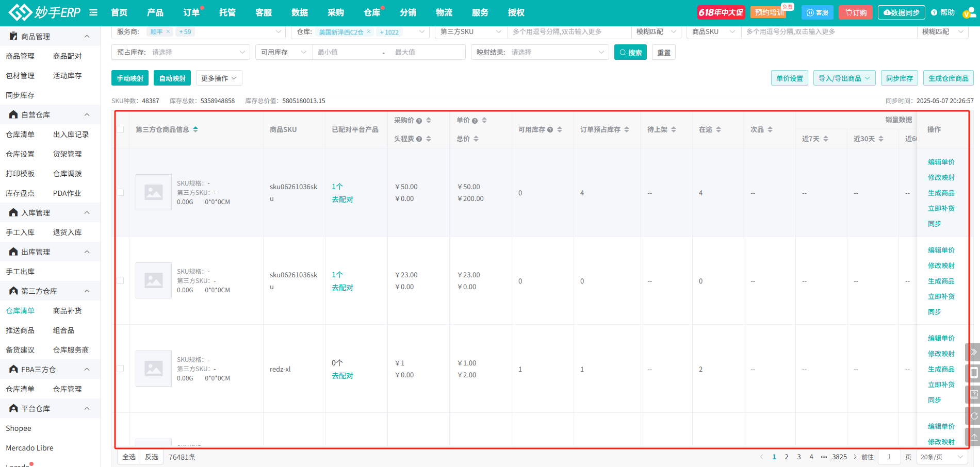The height and width of the screenshot is (467, 980).
Task: Open the 仓库 top menu
Action: point(372,12)
